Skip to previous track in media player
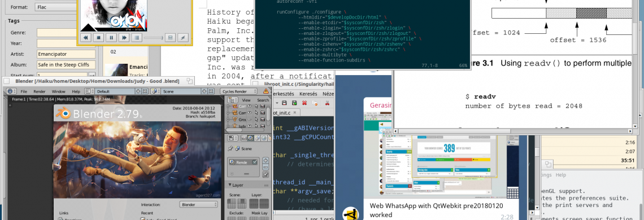644x220 pixels. point(86,38)
